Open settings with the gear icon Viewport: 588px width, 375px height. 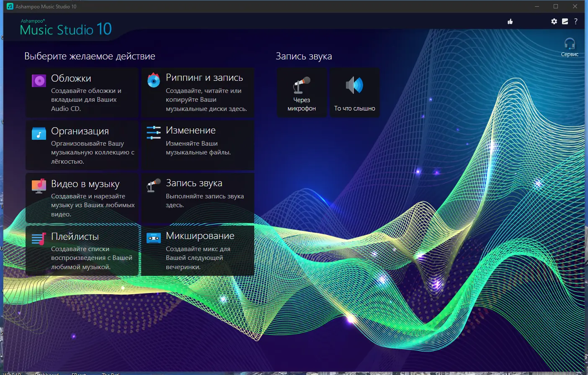coord(554,21)
